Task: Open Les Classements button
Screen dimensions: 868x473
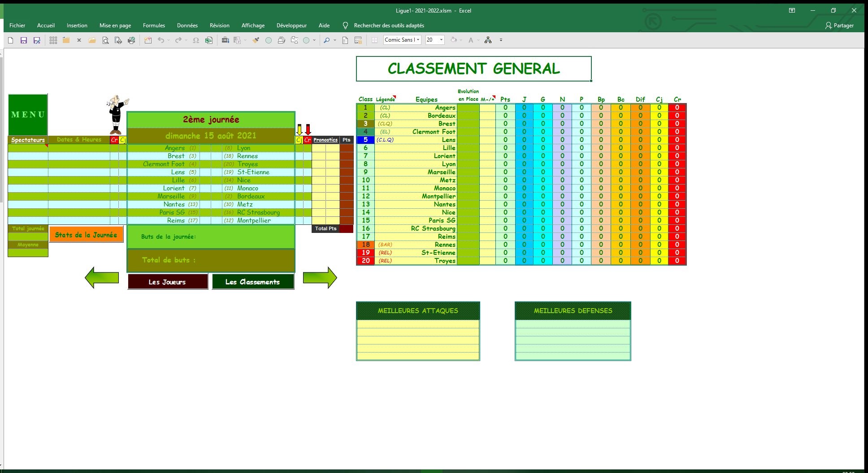Action: click(253, 282)
